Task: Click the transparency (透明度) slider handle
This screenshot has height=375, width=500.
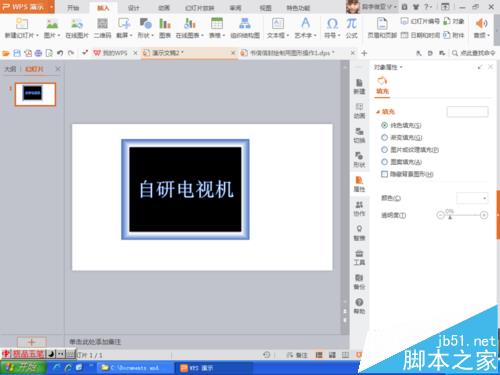Action: pyautogui.click(x=450, y=216)
